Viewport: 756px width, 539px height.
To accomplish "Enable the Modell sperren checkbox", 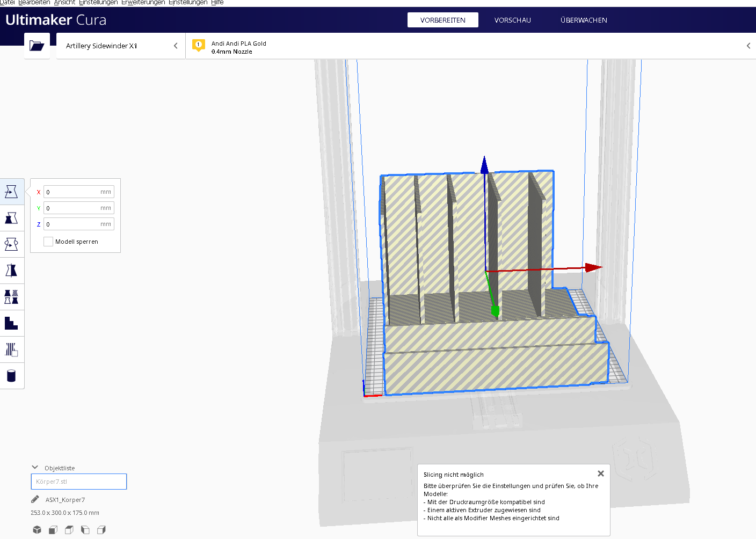I will click(48, 242).
